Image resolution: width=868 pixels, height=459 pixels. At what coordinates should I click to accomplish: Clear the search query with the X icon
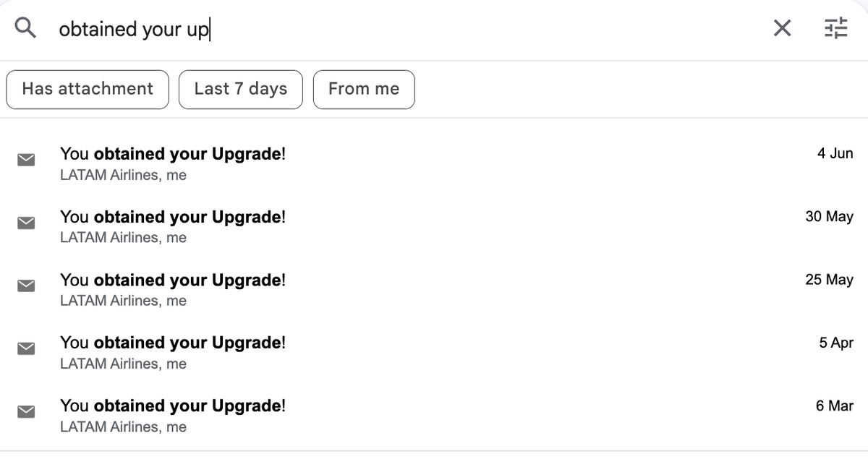(x=782, y=28)
